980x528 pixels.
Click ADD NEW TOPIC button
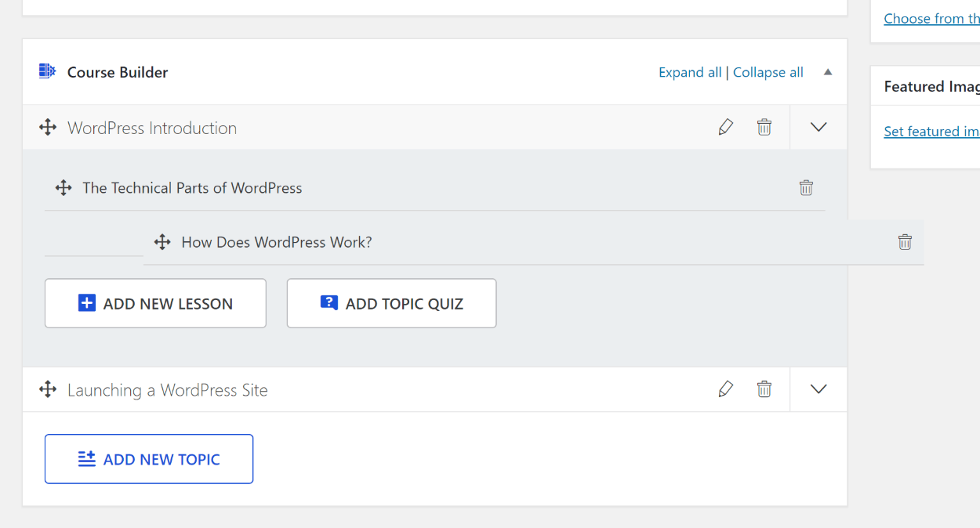149,459
